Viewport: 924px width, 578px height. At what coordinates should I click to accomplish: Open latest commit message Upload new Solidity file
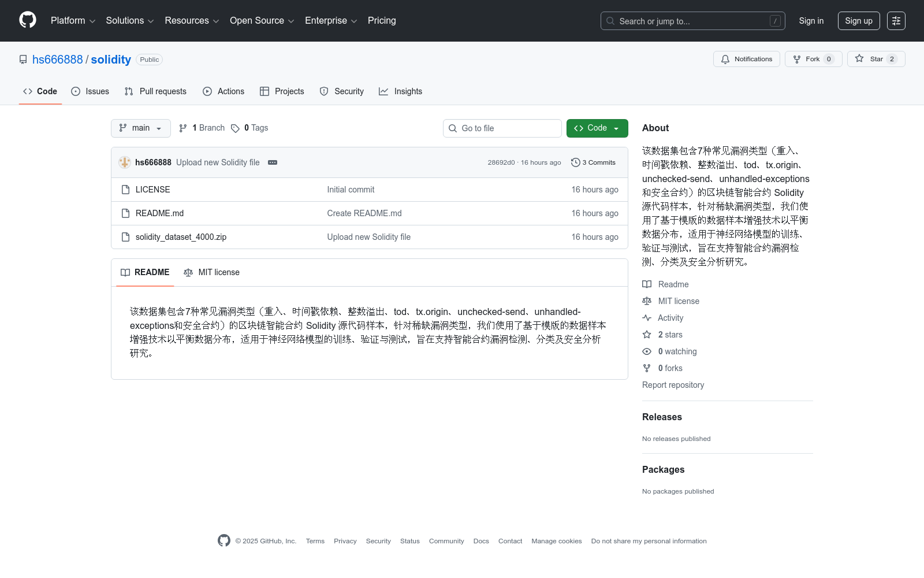click(218, 162)
